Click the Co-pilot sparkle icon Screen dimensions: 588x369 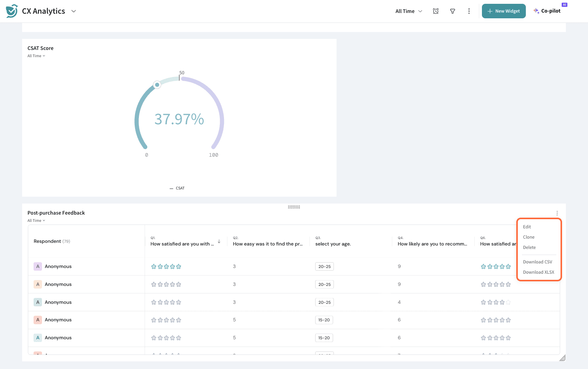click(x=536, y=11)
